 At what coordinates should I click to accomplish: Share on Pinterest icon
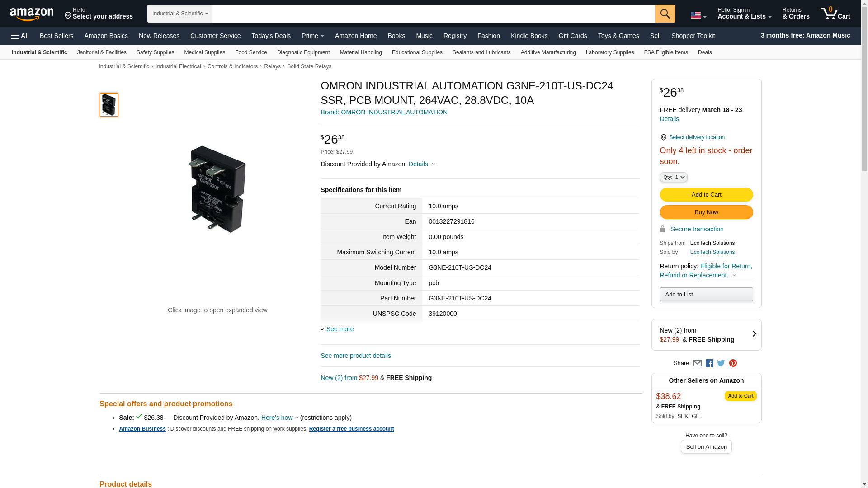733,363
